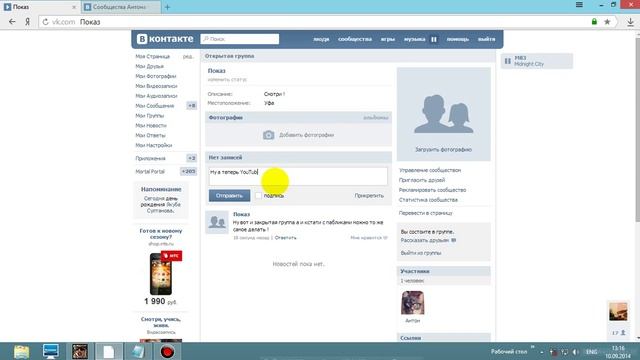Toggle the подпись checkbox
The height and width of the screenshot is (360, 640).
pos(258,196)
